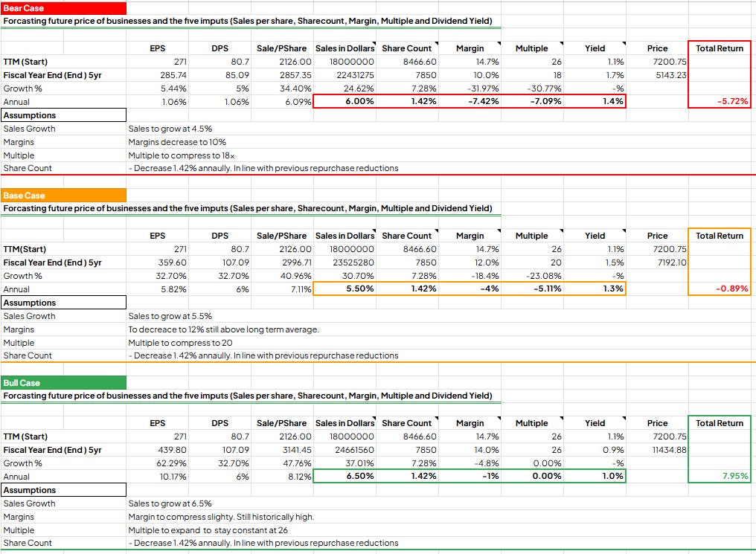Select Sale/PShare value 2996.71
756x554 pixels.
click(297, 262)
